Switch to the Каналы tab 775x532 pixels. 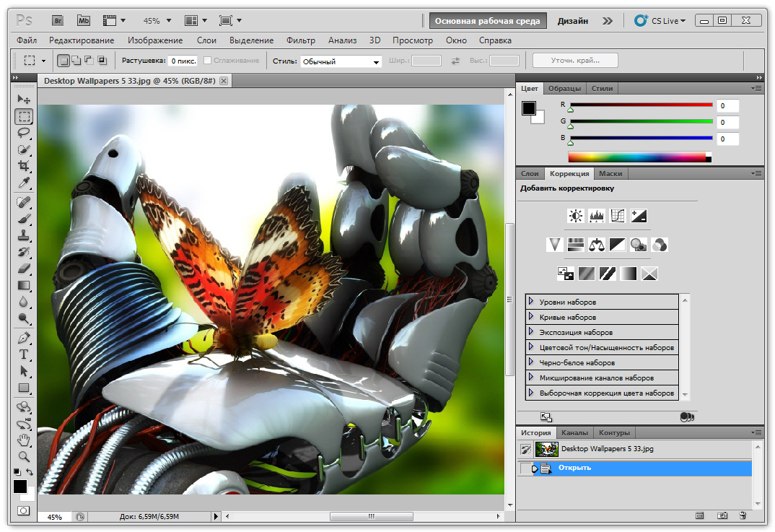574,432
